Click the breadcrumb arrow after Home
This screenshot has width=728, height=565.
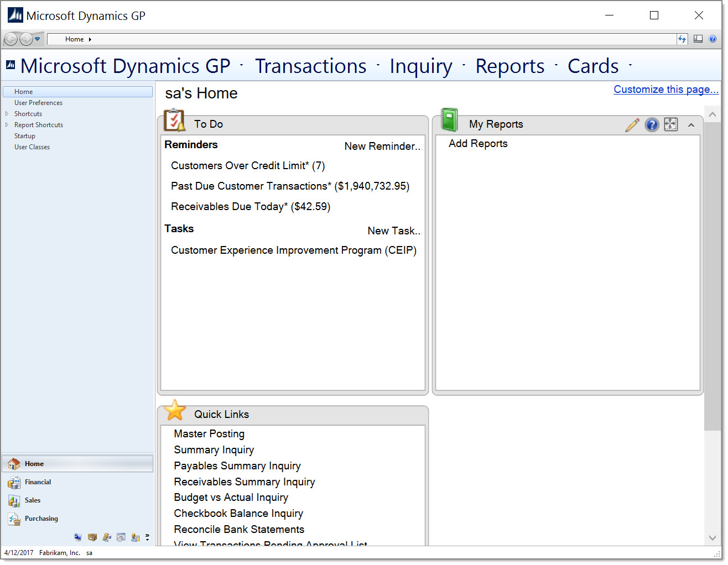pyautogui.click(x=90, y=39)
